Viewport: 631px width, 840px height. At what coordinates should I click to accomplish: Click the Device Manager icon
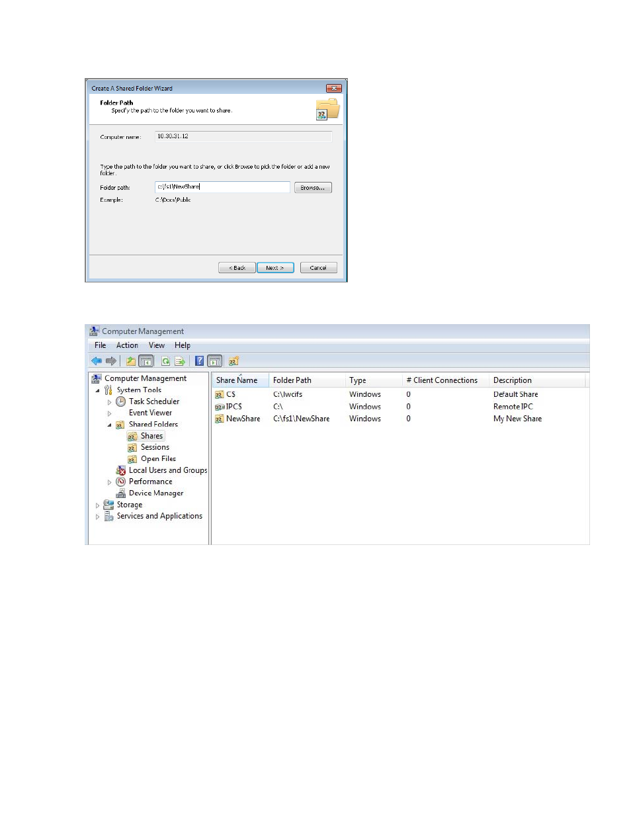120,493
